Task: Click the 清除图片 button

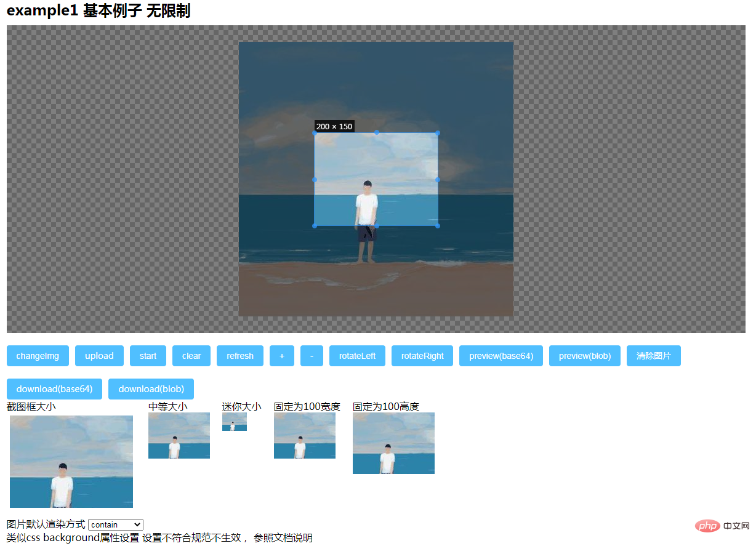Action: 654,356
